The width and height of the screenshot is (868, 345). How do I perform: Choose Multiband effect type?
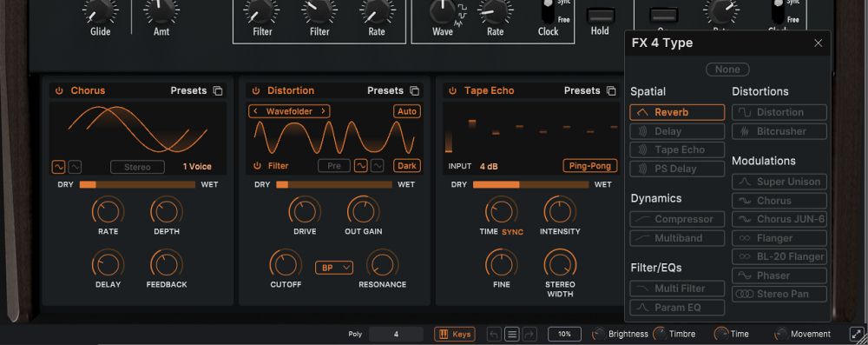(x=677, y=238)
